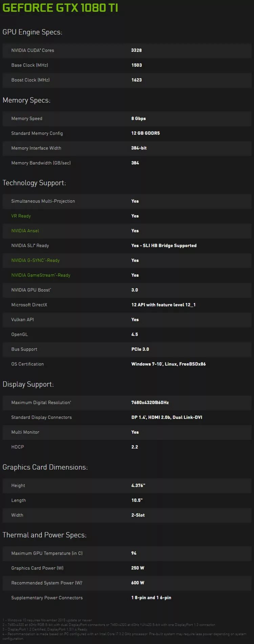The image size is (254, 644).
Task: Open the NVIDIA Ansel link
Action: (25, 231)
